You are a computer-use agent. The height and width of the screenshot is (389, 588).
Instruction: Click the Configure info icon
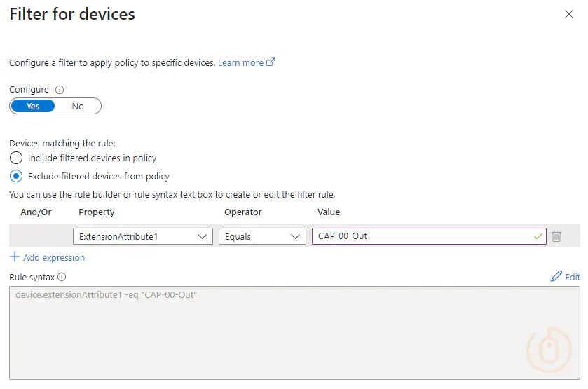tap(60, 90)
